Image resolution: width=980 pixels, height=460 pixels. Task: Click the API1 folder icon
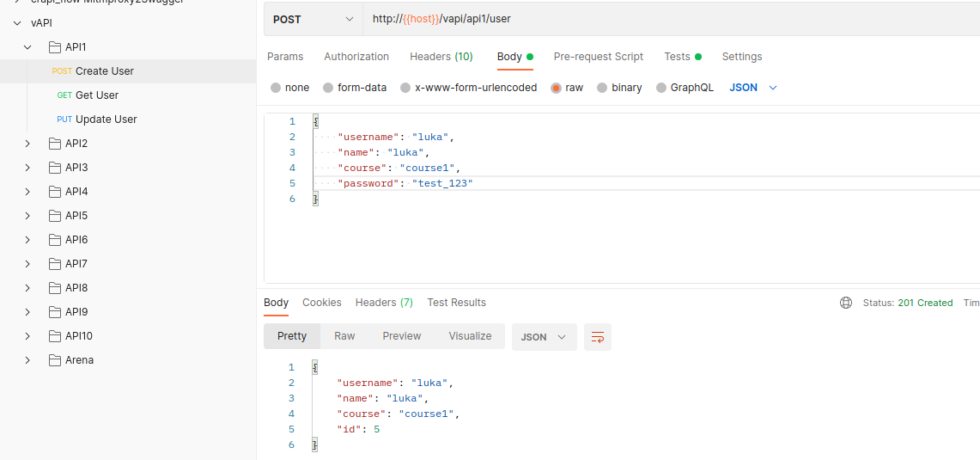[55, 47]
